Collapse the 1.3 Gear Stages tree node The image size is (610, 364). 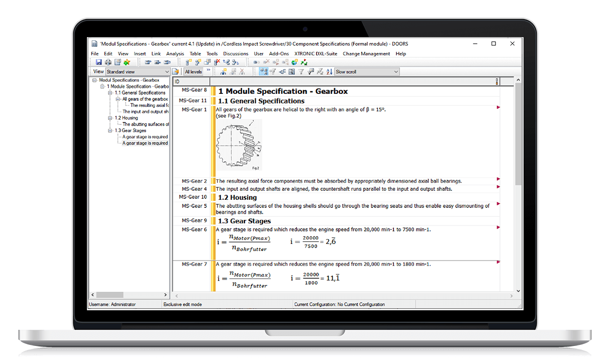[110, 131]
